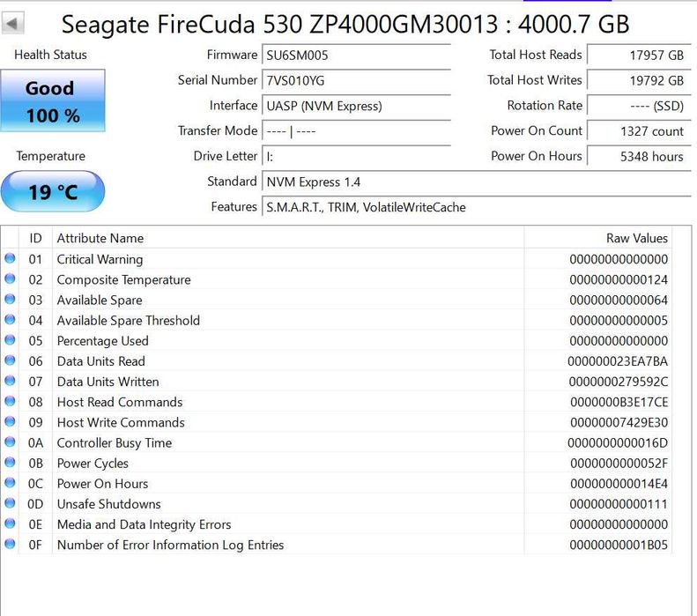Viewport: 697px width, 616px height.
Task: Click the status dot for Media and Data Integrity Errors
Action: [x=10, y=523]
